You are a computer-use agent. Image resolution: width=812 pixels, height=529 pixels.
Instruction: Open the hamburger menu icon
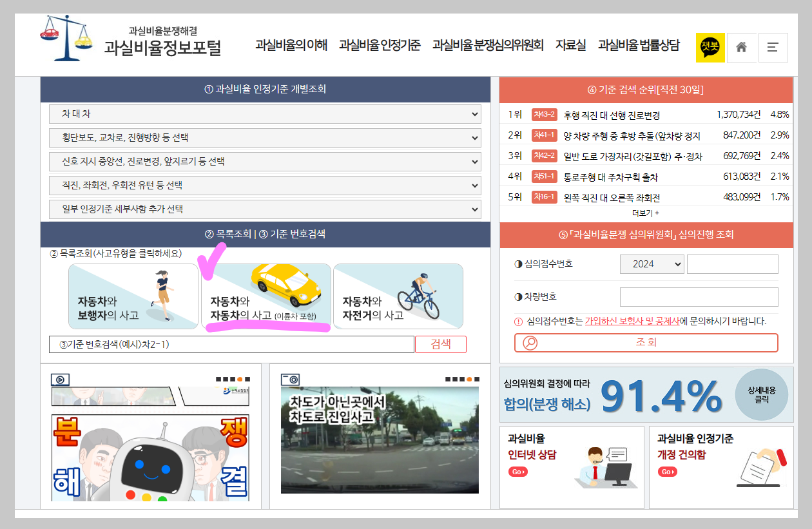773,47
